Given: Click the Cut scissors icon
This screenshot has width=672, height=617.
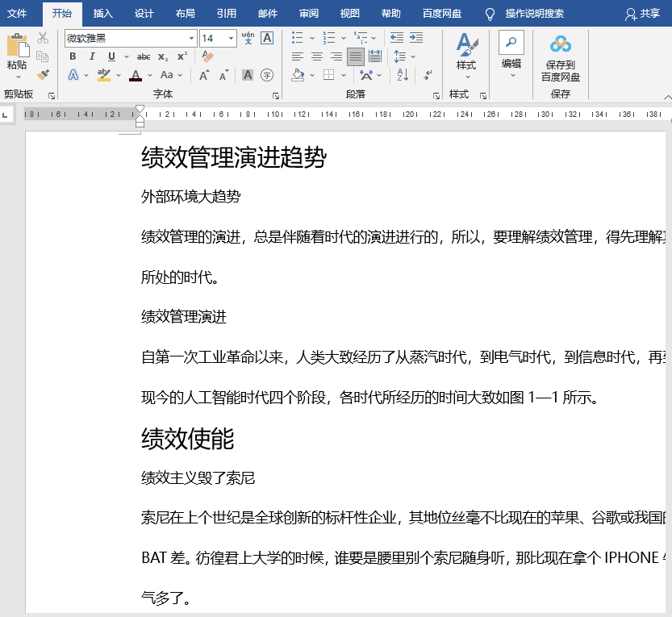Looking at the screenshot, I should point(41,37).
